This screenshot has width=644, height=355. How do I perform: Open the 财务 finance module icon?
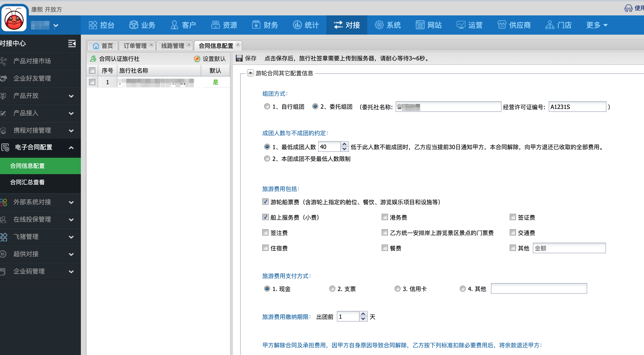click(256, 25)
